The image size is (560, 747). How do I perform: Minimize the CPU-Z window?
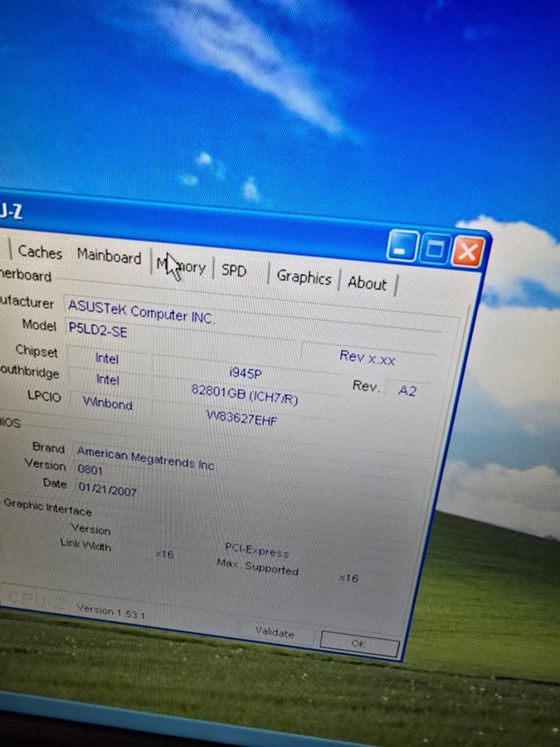point(402,247)
